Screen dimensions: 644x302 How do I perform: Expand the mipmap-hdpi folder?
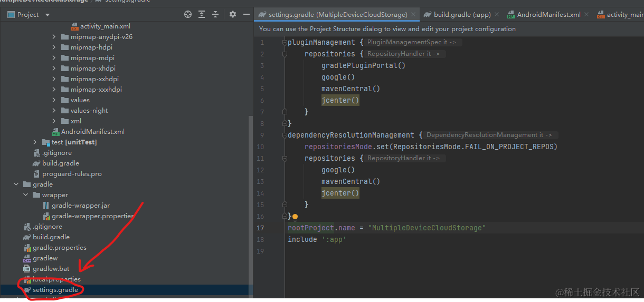coord(54,47)
